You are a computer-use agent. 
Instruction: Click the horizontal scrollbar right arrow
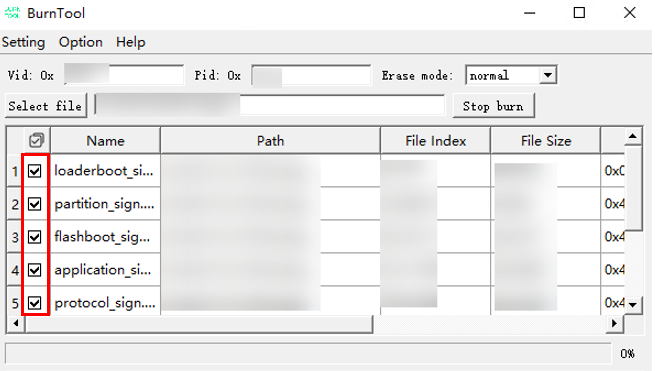[614, 323]
